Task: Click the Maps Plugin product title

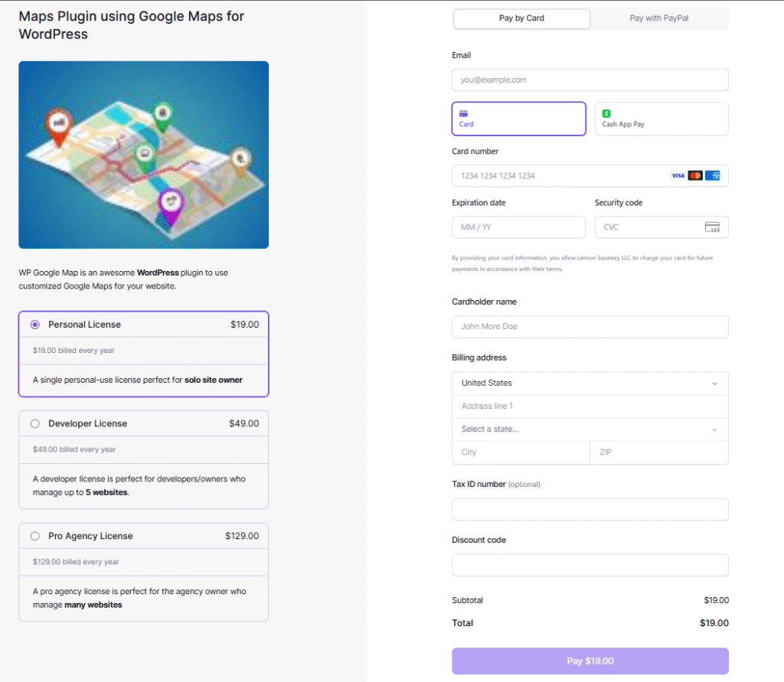Action: (132, 25)
